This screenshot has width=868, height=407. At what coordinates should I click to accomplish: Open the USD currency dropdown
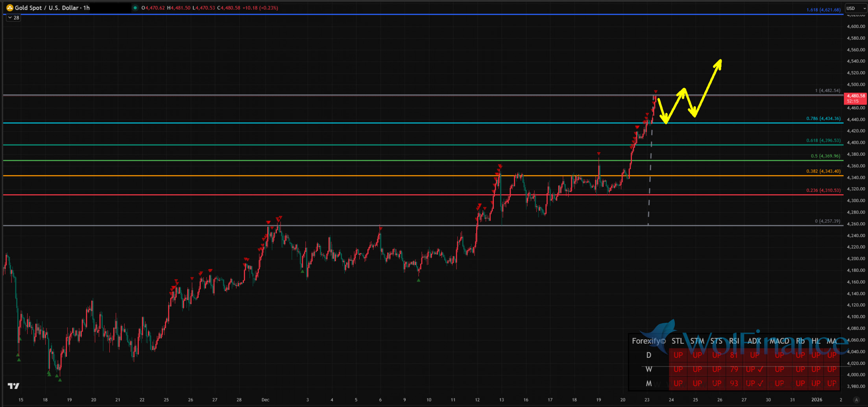point(855,8)
